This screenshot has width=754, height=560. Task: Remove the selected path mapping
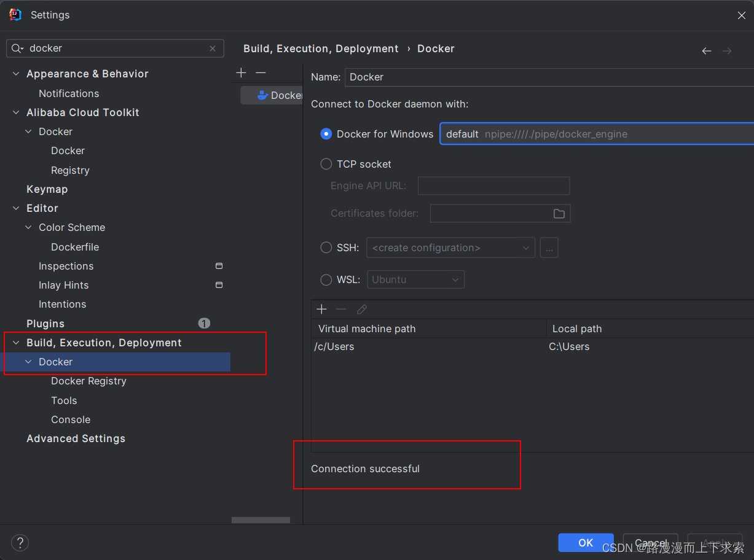[342, 309]
